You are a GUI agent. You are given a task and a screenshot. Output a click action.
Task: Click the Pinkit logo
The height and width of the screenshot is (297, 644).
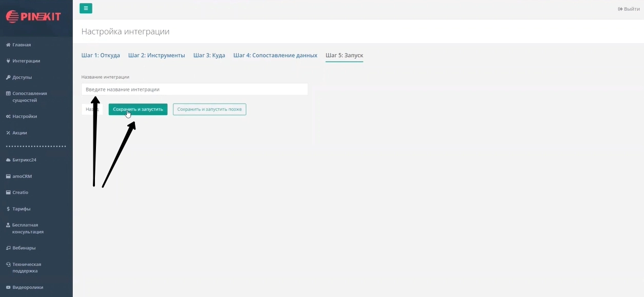pyautogui.click(x=33, y=17)
